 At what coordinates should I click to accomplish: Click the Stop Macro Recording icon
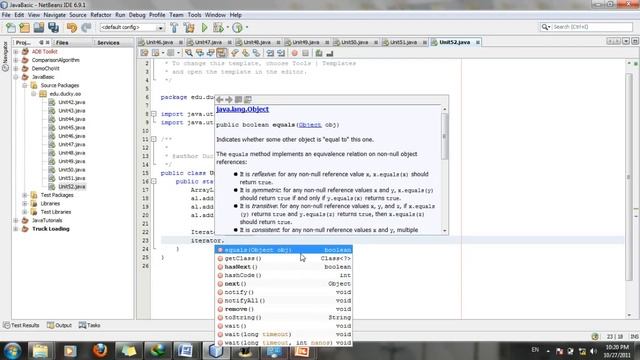(305, 53)
